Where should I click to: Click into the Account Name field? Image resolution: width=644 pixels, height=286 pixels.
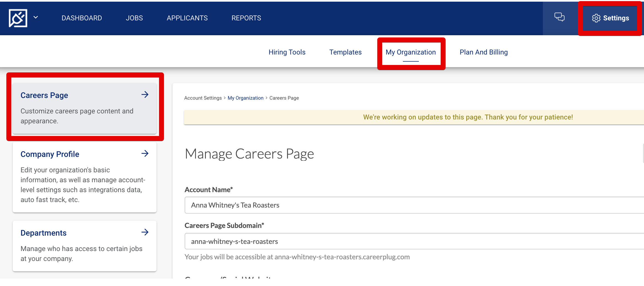click(x=414, y=205)
